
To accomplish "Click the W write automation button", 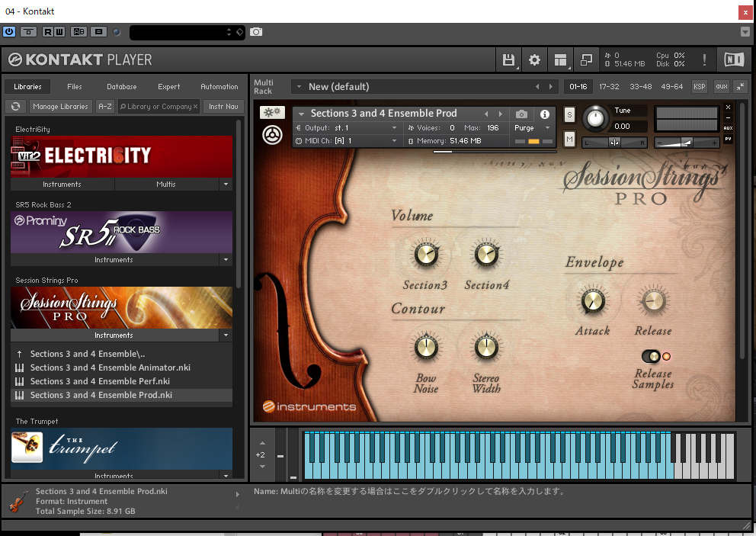I will (59, 32).
